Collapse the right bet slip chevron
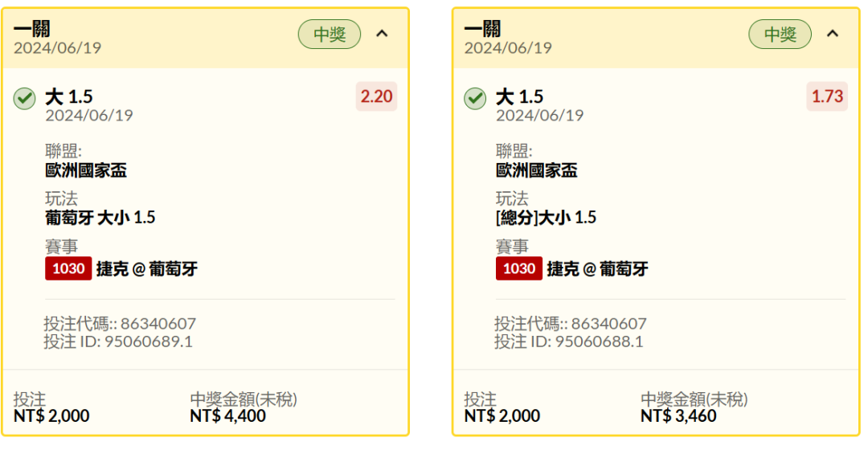The image size is (868, 450). pyautogui.click(x=833, y=34)
